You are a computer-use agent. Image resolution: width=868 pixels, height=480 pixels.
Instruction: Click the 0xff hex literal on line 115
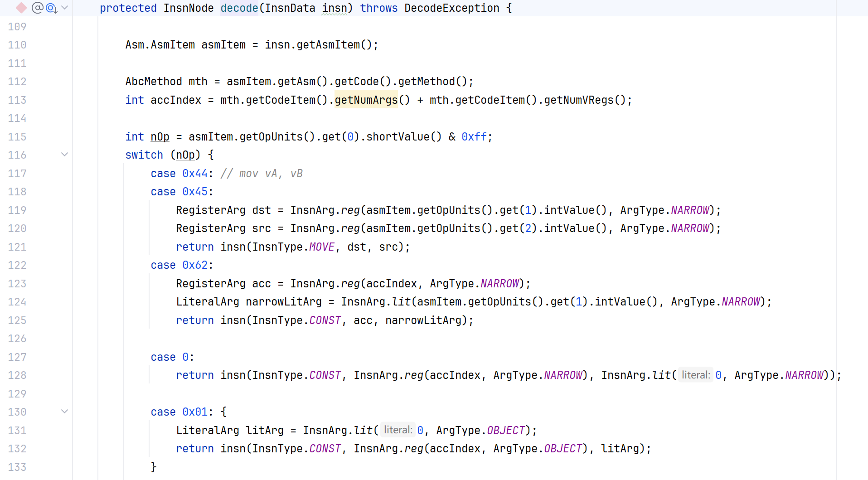tap(474, 137)
